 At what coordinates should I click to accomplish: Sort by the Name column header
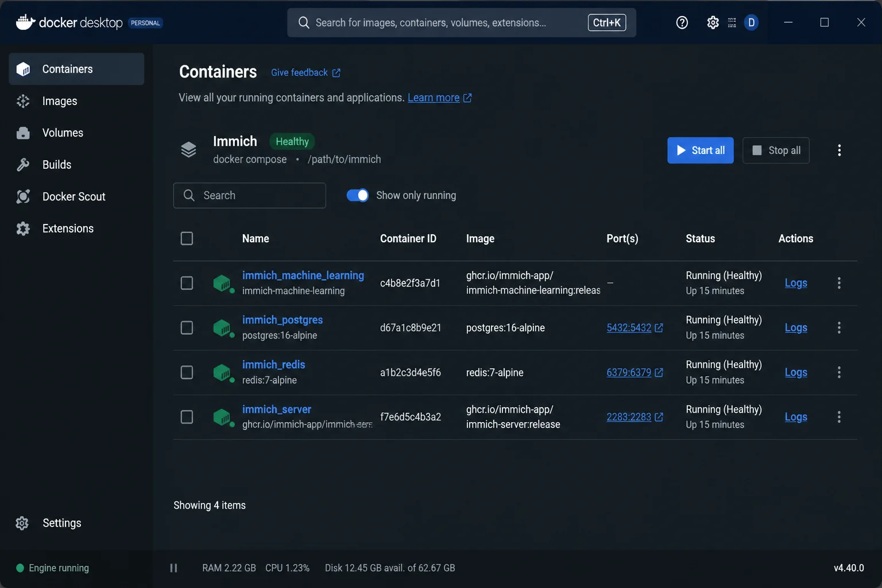pyautogui.click(x=256, y=238)
